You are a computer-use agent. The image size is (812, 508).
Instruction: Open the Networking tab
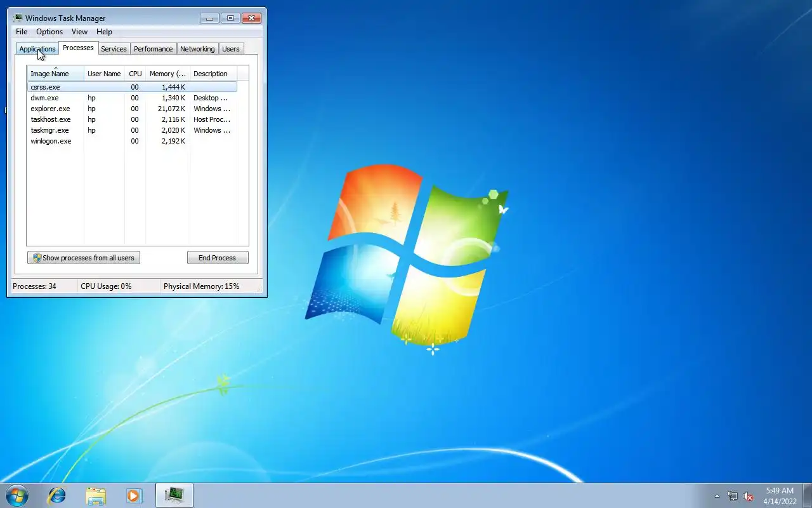pyautogui.click(x=197, y=49)
